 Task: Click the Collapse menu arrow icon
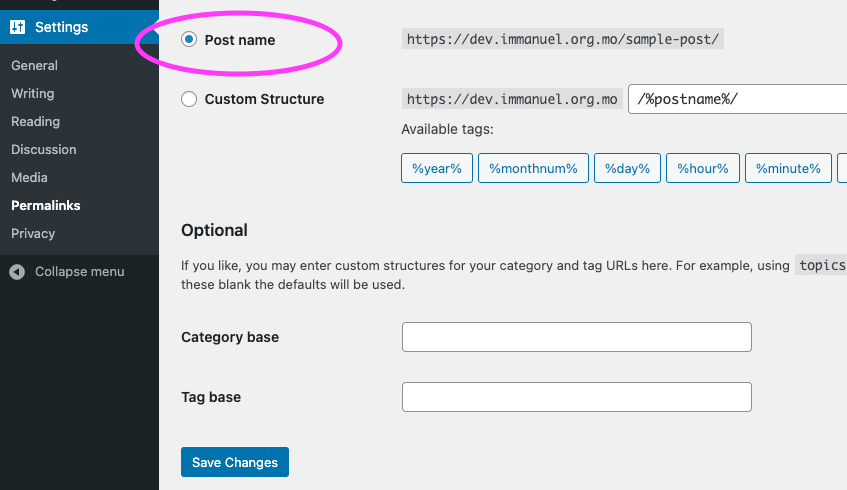point(17,272)
